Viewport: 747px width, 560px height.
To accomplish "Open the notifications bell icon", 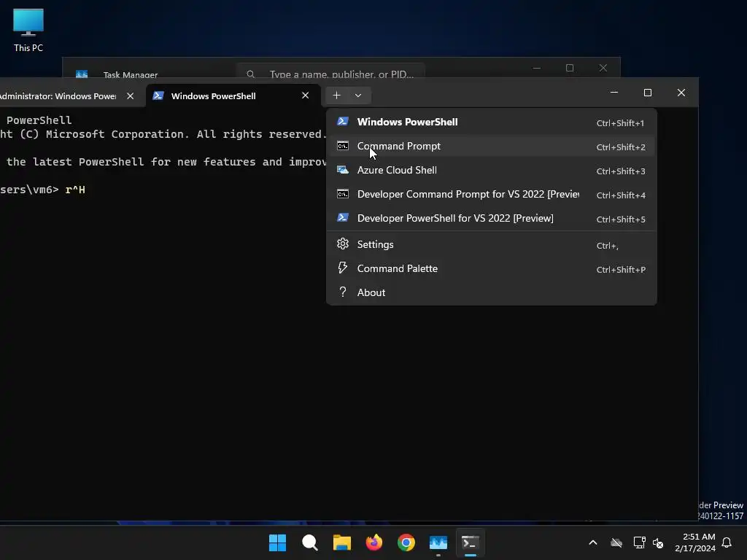I will [727, 542].
